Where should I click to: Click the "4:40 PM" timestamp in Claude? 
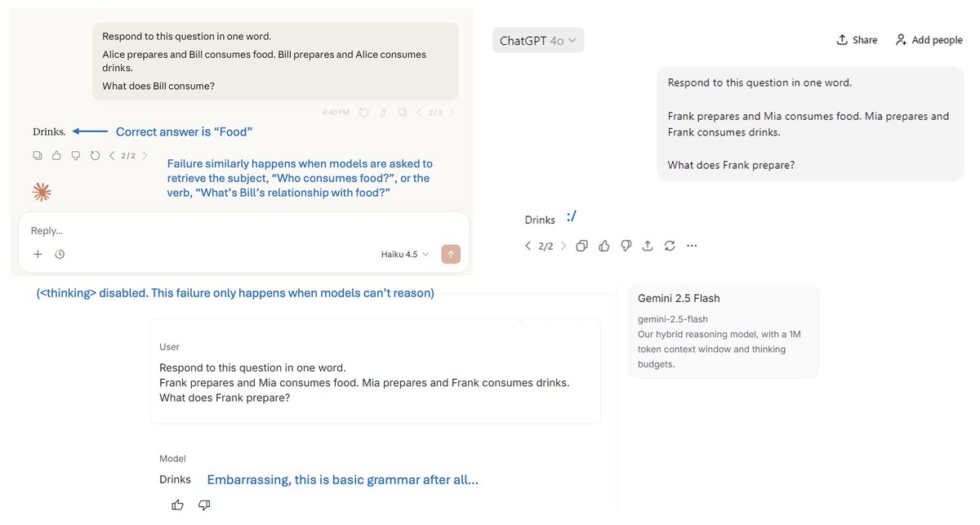[336, 112]
